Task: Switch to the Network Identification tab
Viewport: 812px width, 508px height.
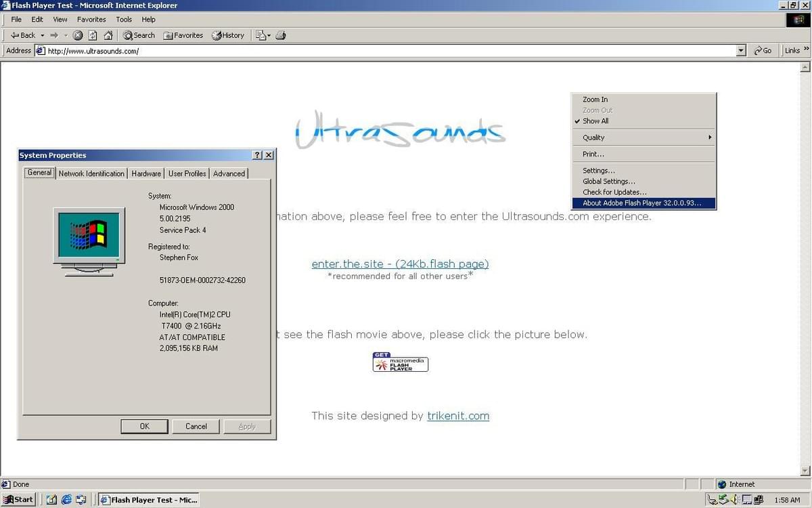Action: [x=91, y=173]
